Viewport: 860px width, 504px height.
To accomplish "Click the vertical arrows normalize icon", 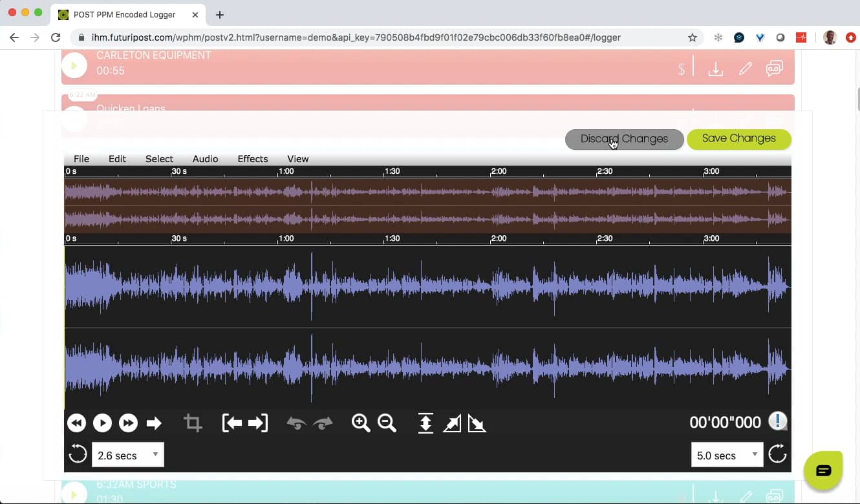I will coord(425,423).
